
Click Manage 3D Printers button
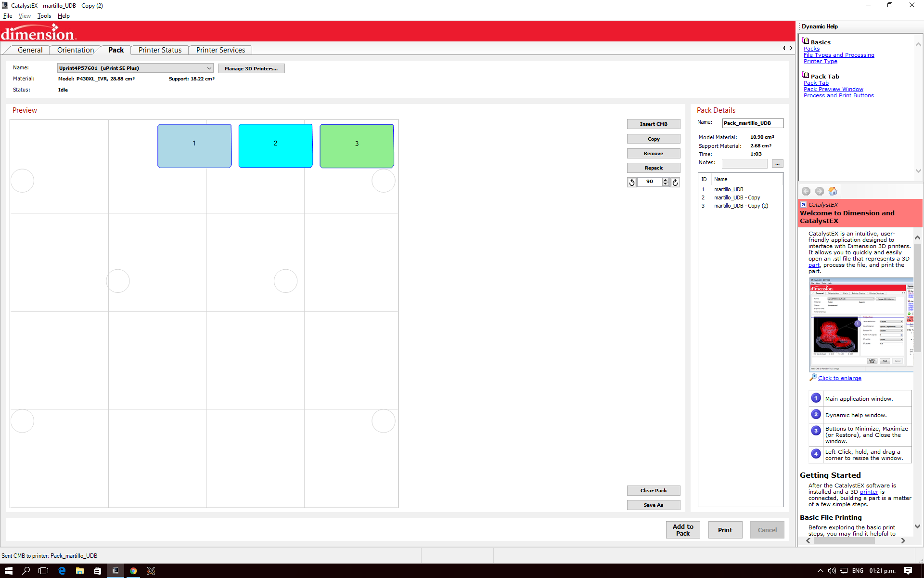pyautogui.click(x=251, y=68)
